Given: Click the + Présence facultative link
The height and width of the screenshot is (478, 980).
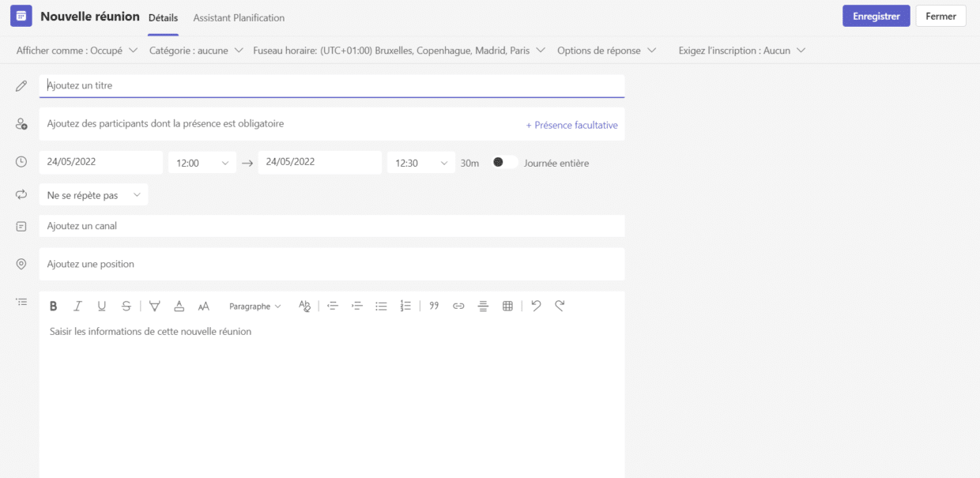Looking at the screenshot, I should pos(572,125).
